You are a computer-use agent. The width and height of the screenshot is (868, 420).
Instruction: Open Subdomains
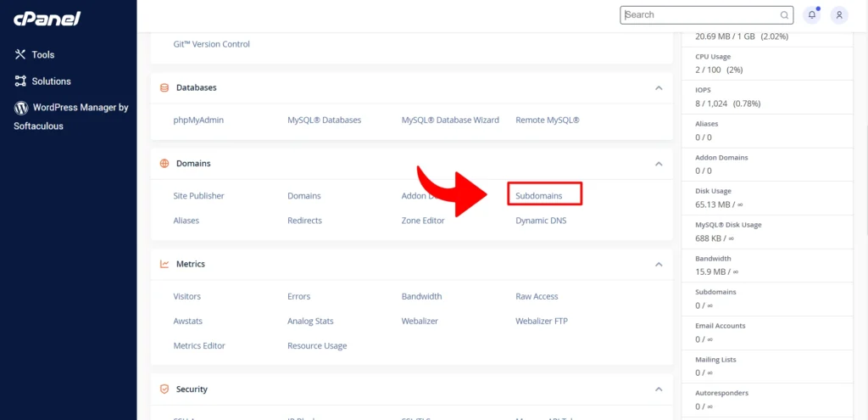point(538,196)
